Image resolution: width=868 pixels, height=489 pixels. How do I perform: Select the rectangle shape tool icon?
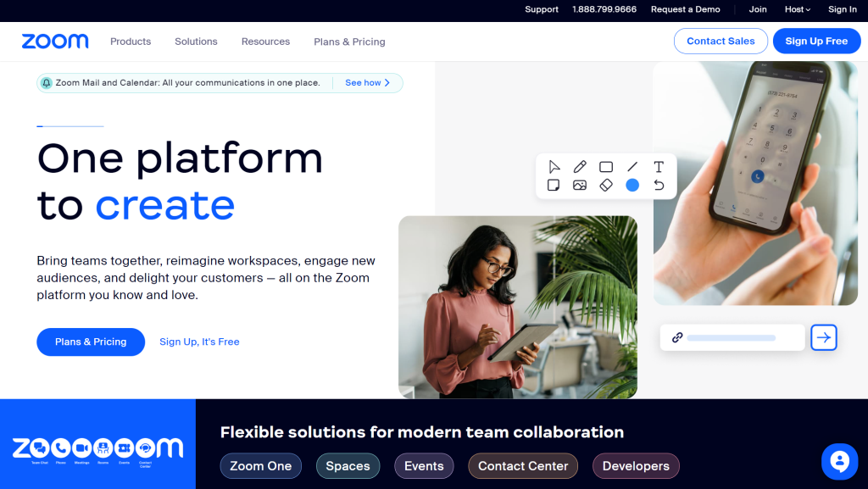coord(606,166)
